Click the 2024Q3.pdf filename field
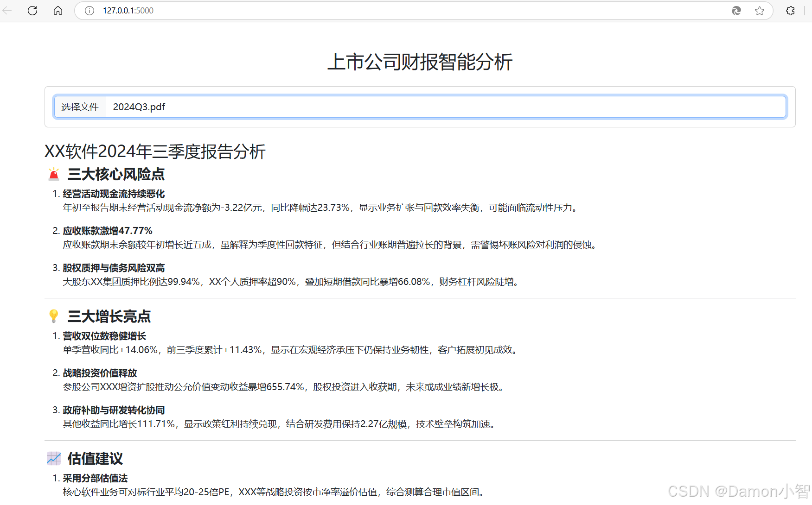 tap(139, 107)
